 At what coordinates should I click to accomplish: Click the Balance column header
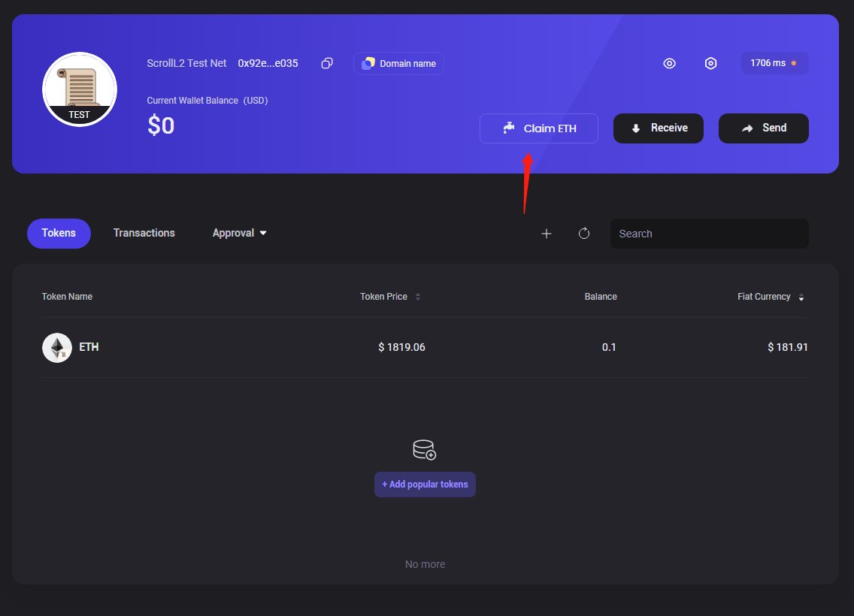[601, 297]
